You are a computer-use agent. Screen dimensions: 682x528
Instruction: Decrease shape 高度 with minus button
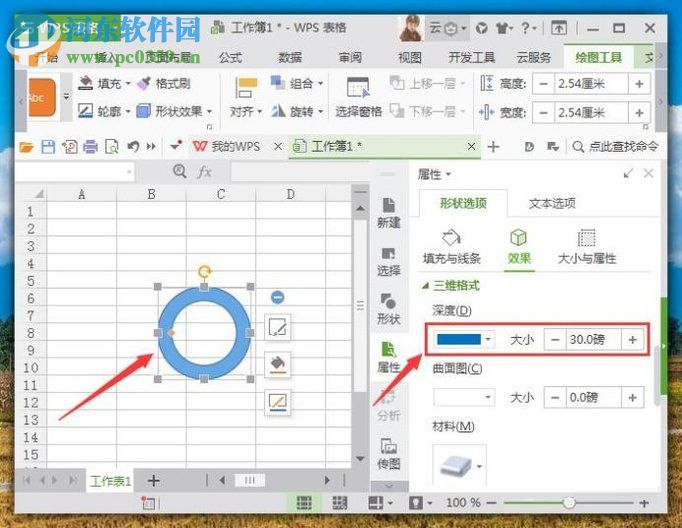[x=543, y=84]
